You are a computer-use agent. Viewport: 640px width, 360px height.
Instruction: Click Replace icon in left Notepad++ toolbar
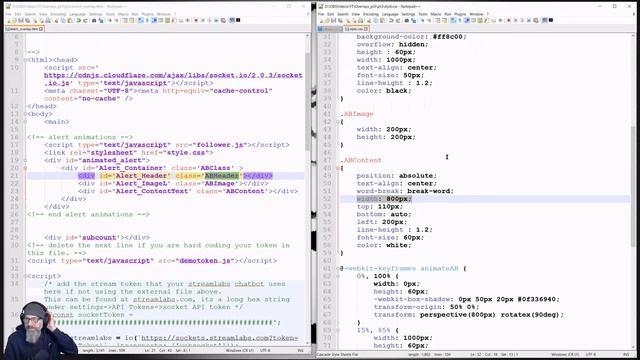[101, 20]
